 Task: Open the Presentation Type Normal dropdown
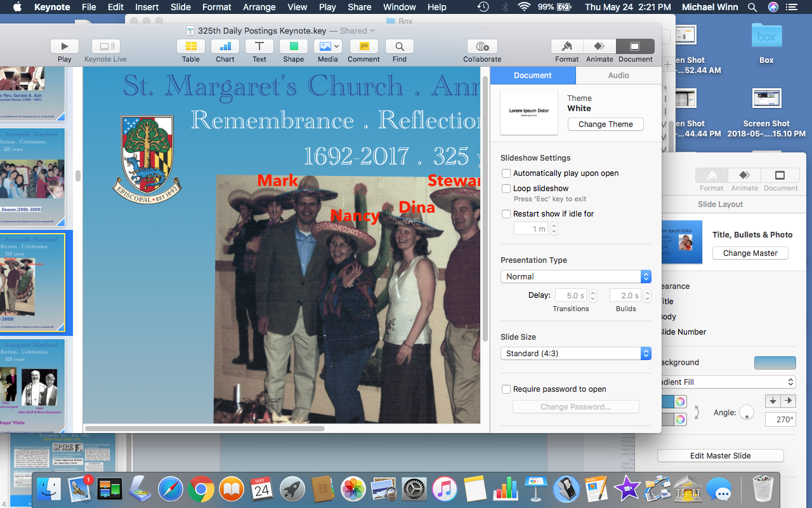575,276
